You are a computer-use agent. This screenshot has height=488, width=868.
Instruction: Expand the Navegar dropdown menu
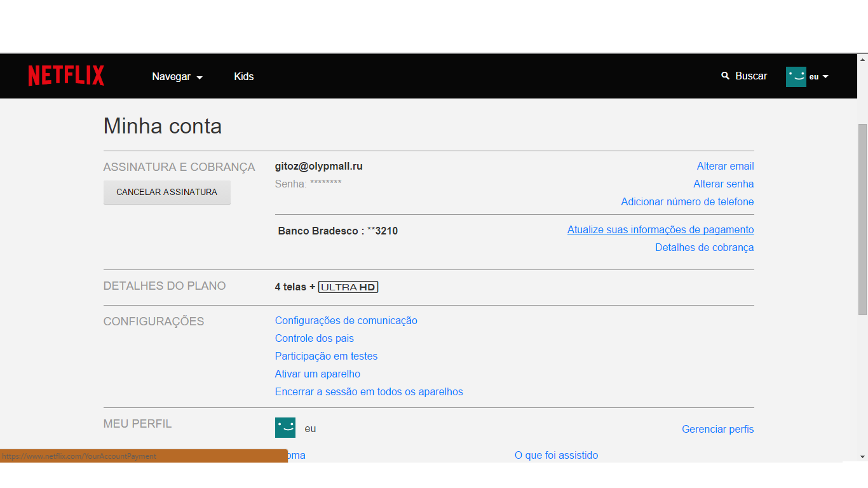tap(177, 76)
